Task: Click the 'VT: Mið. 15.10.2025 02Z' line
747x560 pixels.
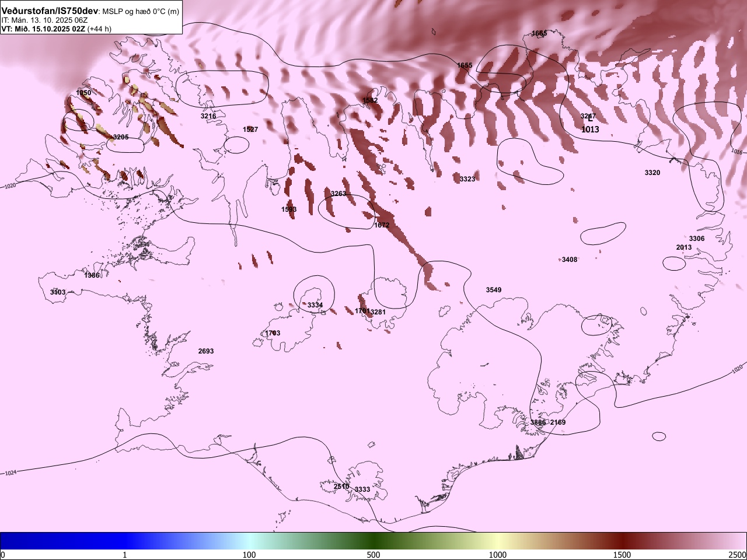Action: pyautogui.click(x=43, y=29)
